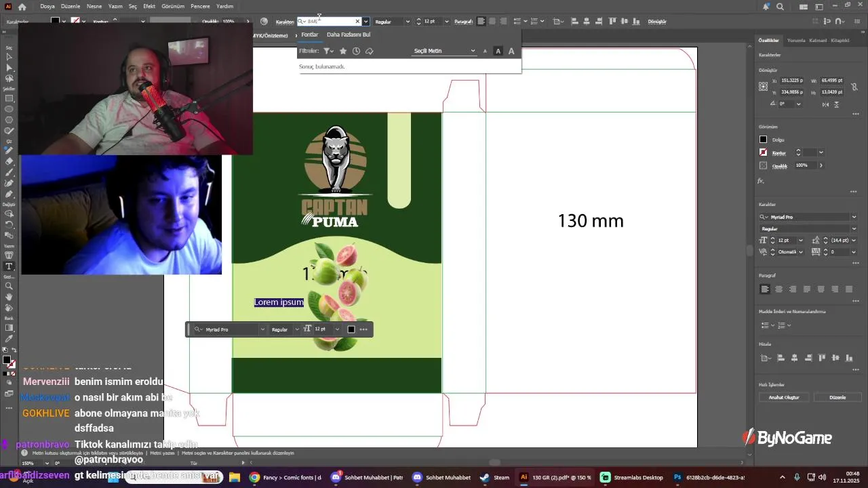Click the Düzenle quick action button

[837, 397]
